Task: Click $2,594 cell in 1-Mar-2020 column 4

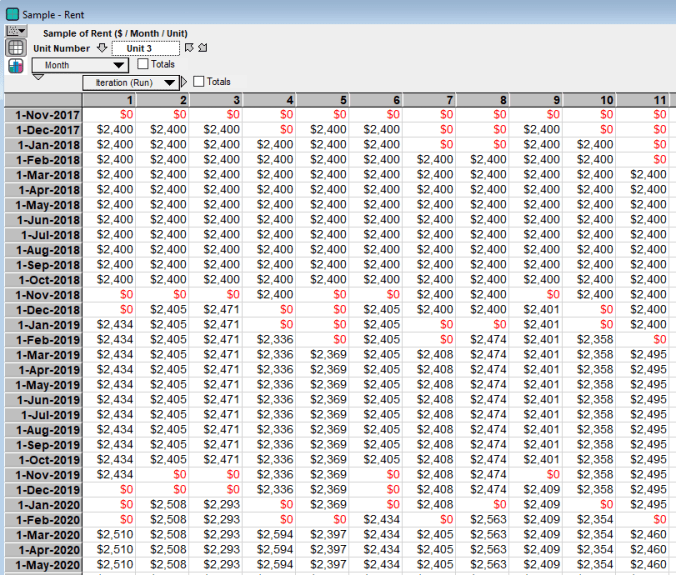Action: click(x=269, y=534)
